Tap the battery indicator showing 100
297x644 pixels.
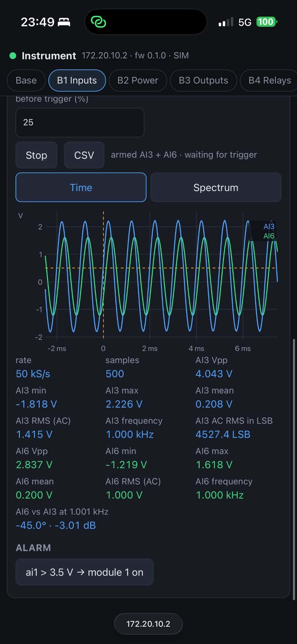[267, 22]
